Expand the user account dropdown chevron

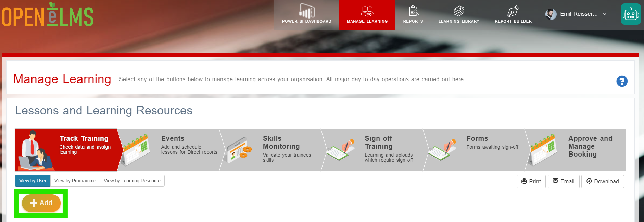(605, 14)
